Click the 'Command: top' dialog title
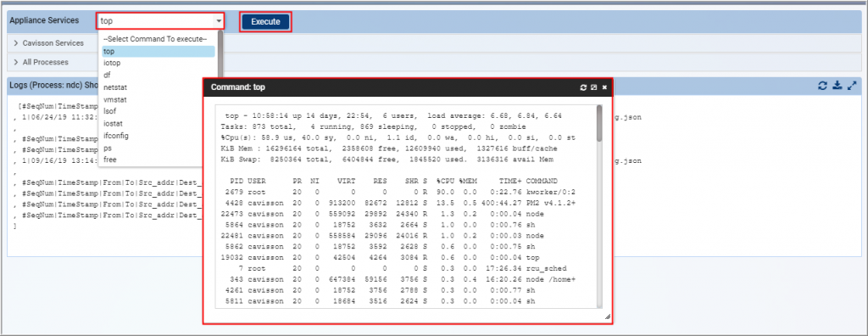 coord(238,87)
